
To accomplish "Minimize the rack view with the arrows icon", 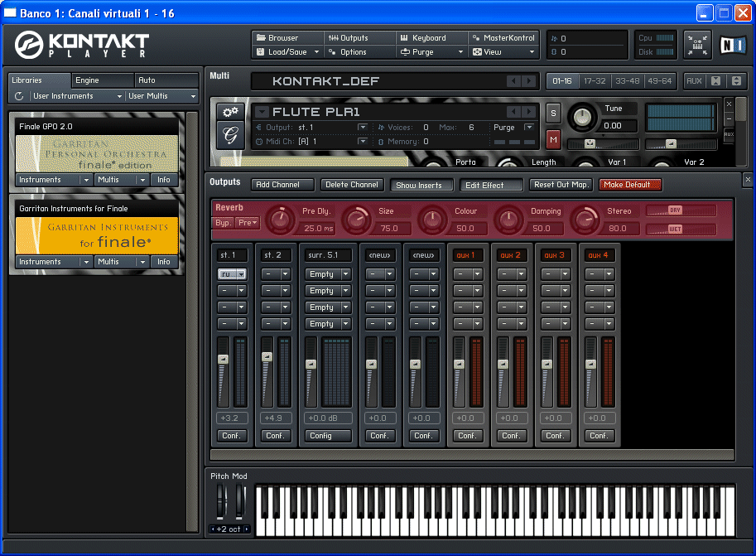I will click(x=697, y=45).
